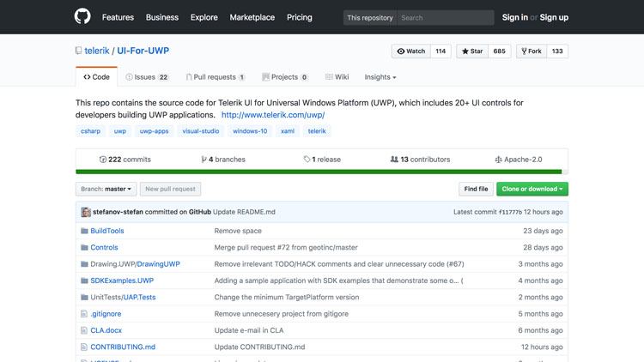This screenshot has width=644, height=362.
Task: Open Features in the top navigation
Action: [x=118, y=17]
